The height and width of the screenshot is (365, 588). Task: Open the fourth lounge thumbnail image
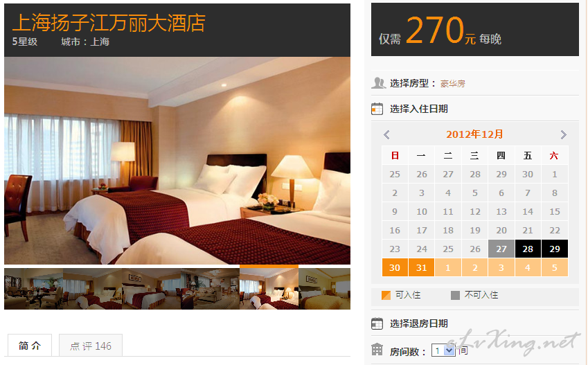coord(210,289)
